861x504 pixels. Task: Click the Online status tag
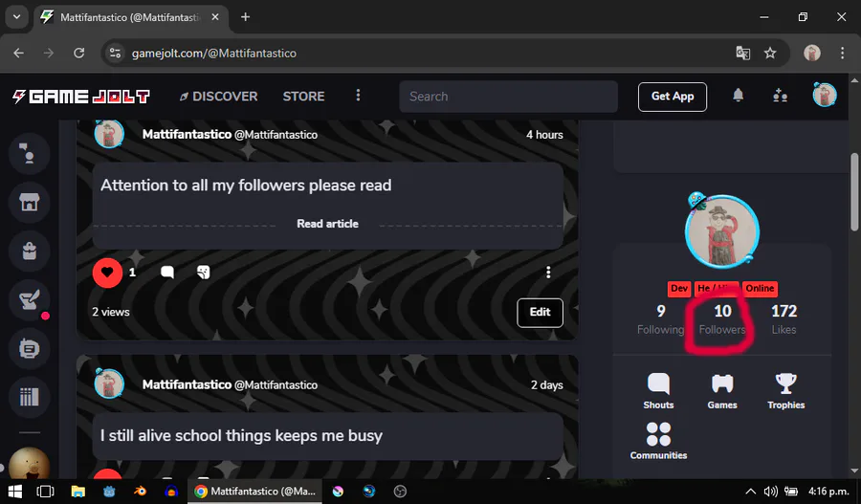pyautogui.click(x=760, y=288)
